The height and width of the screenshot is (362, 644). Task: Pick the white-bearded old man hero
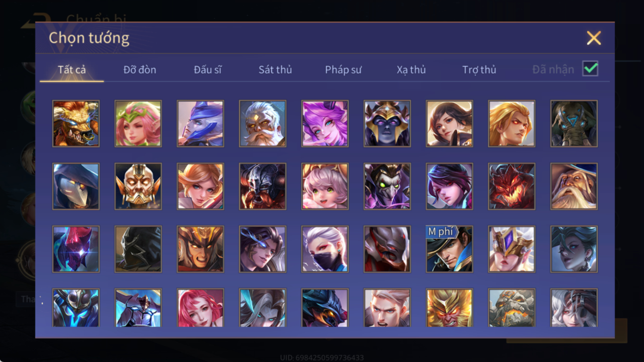[263, 124]
